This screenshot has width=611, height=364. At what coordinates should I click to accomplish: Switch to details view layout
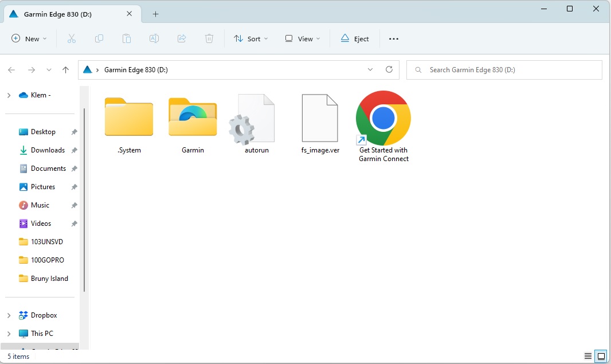pyautogui.click(x=587, y=356)
